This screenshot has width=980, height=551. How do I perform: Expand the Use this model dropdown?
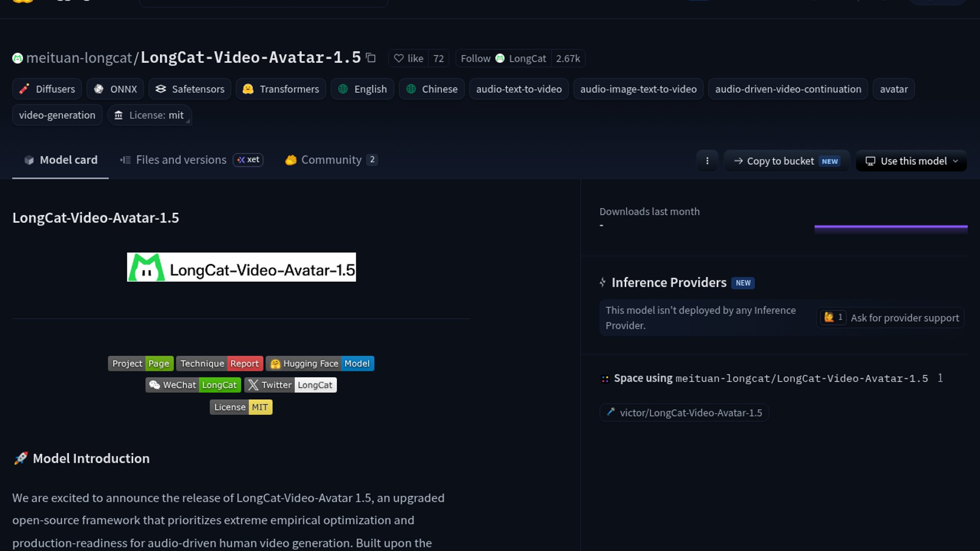point(911,161)
